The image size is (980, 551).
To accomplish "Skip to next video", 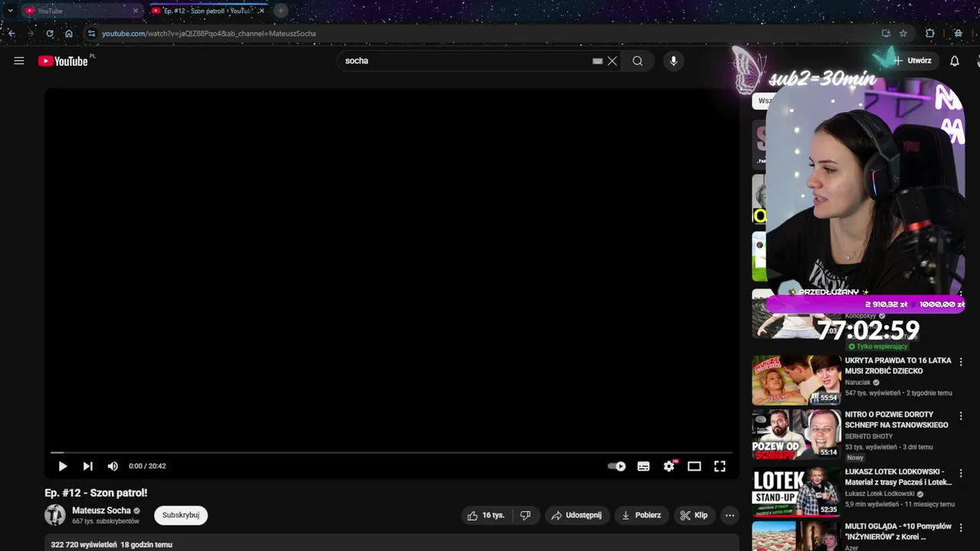I will (88, 466).
